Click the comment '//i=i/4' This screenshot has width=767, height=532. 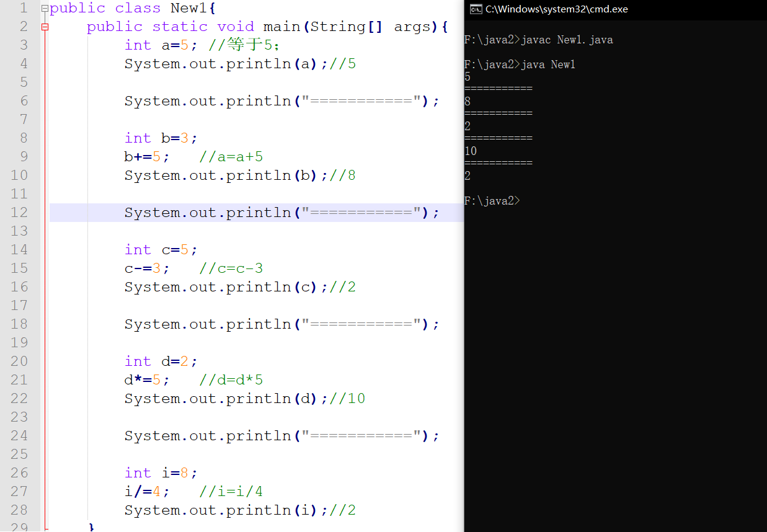tap(231, 492)
